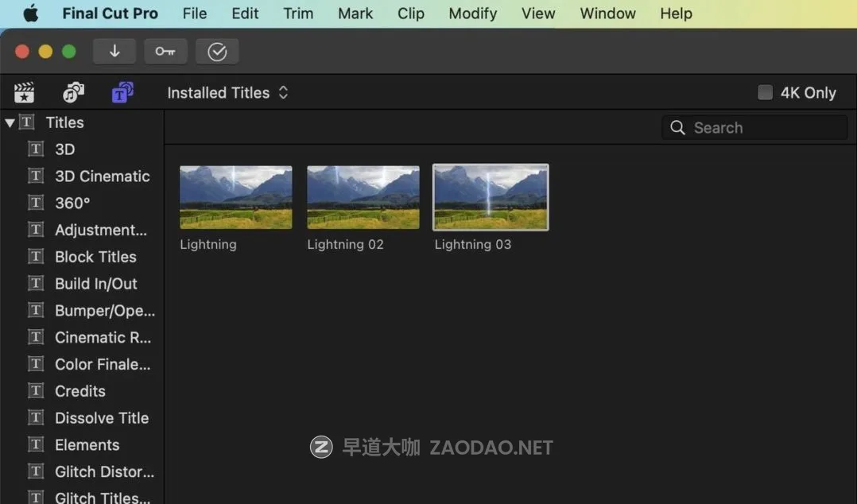Screen dimensions: 857x504
Task: Select the Titles and Generators sidebar icon
Action: click(122, 93)
